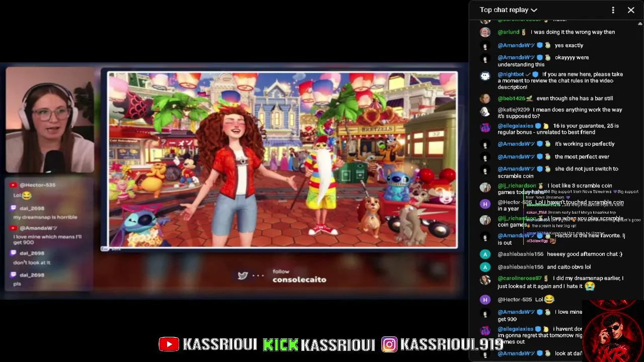This screenshot has height=362, width=644.
Task: Click the @nightbot username in chat
Action: pyautogui.click(x=511, y=74)
